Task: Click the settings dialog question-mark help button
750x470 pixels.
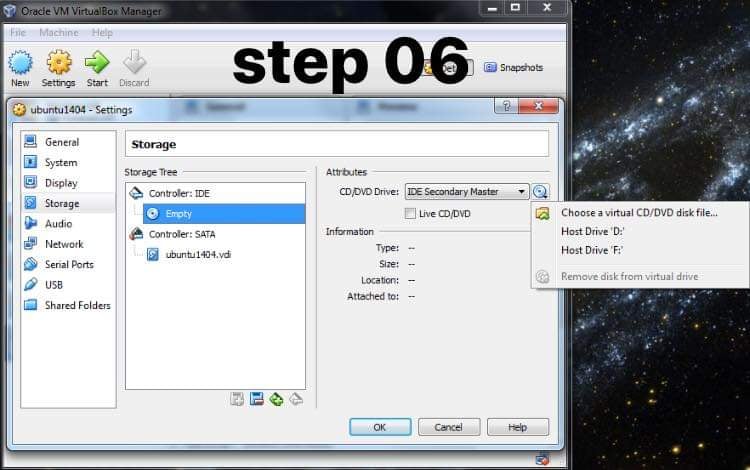Action: [x=506, y=106]
